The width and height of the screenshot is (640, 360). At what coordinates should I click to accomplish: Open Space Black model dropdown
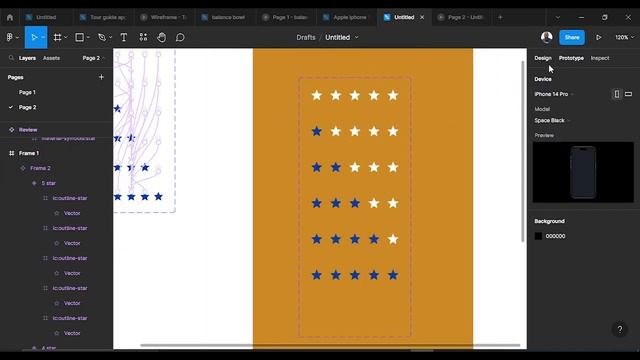[x=552, y=120]
